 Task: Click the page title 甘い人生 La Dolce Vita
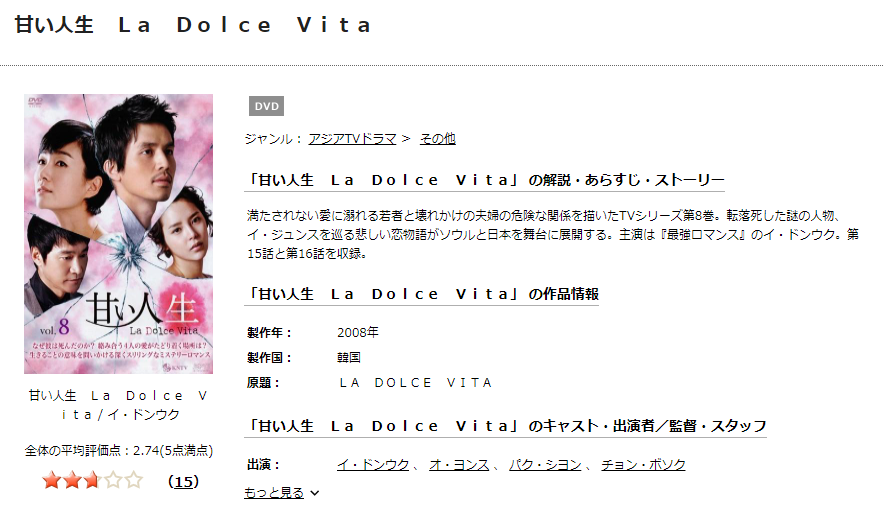193,25
